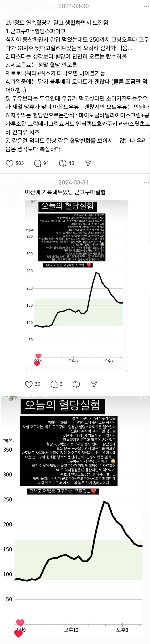Click the 2024-03-30 post date
The height and width of the screenshot is (644, 150).
pos(74,6)
